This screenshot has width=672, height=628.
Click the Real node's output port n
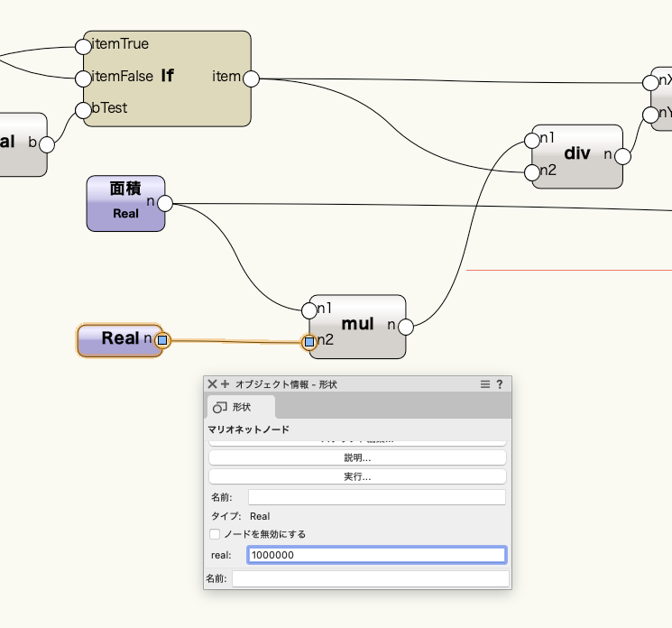tap(161, 340)
